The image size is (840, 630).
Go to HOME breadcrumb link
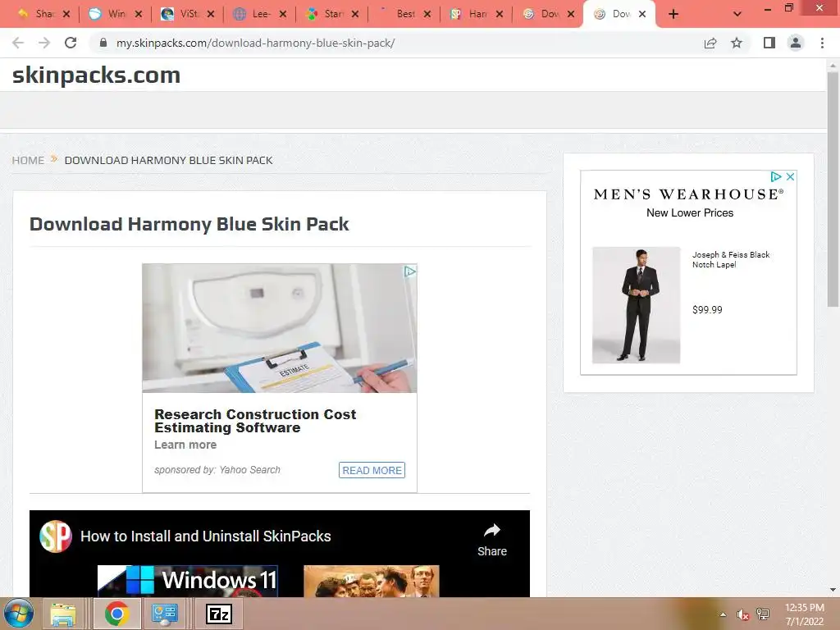point(28,160)
